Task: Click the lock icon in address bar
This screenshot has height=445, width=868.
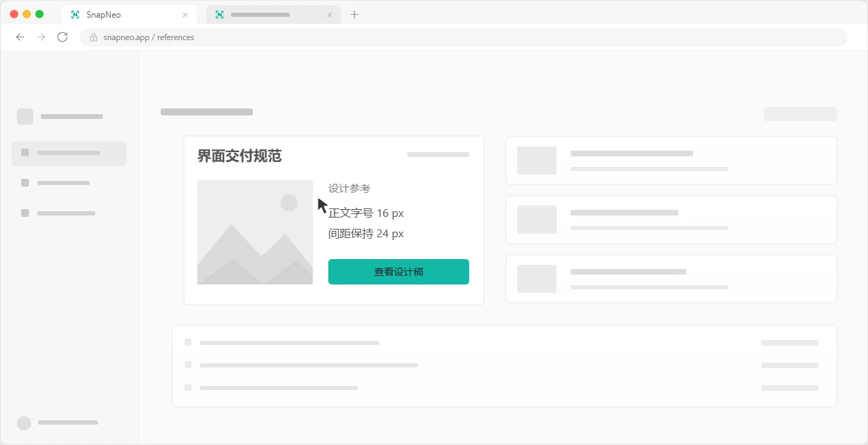Action: point(94,37)
